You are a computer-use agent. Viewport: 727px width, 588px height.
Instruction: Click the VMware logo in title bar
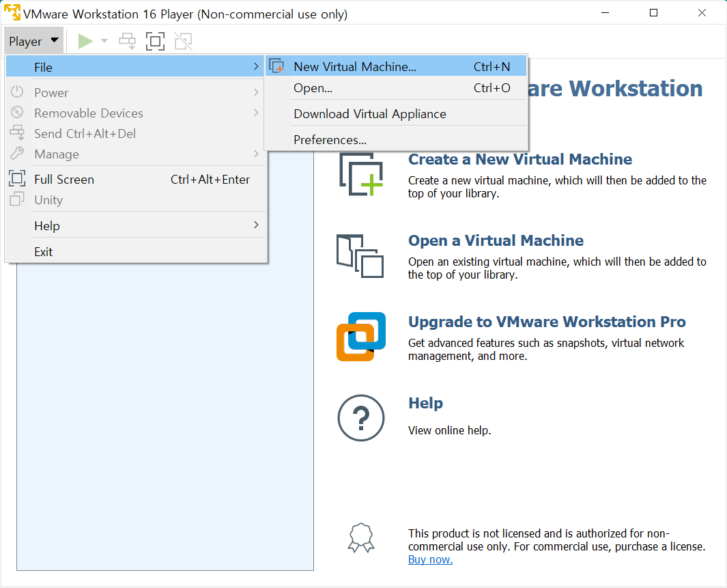[x=12, y=12]
